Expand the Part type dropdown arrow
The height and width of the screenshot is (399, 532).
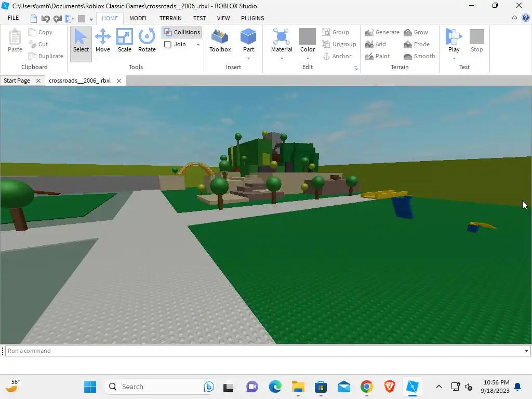pyautogui.click(x=249, y=58)
